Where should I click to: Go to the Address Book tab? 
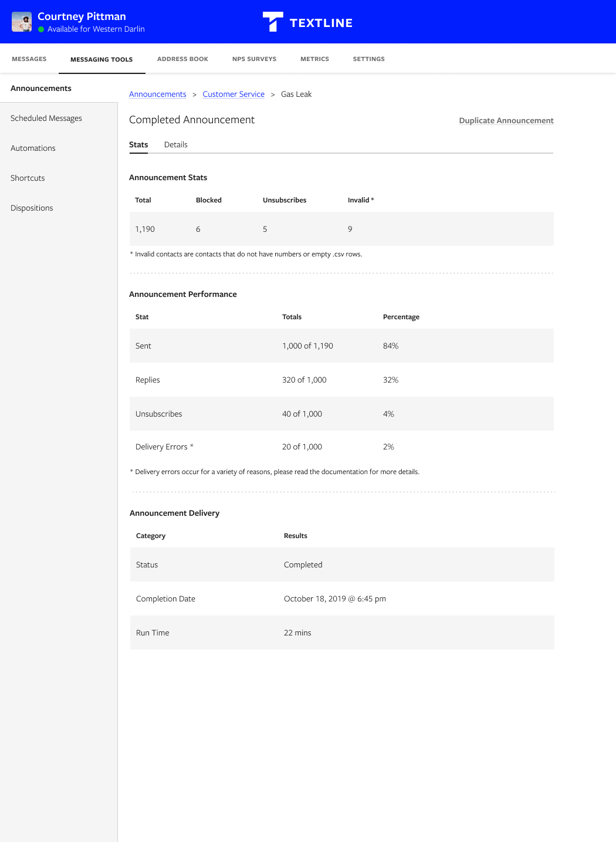[x=182, y=59]
